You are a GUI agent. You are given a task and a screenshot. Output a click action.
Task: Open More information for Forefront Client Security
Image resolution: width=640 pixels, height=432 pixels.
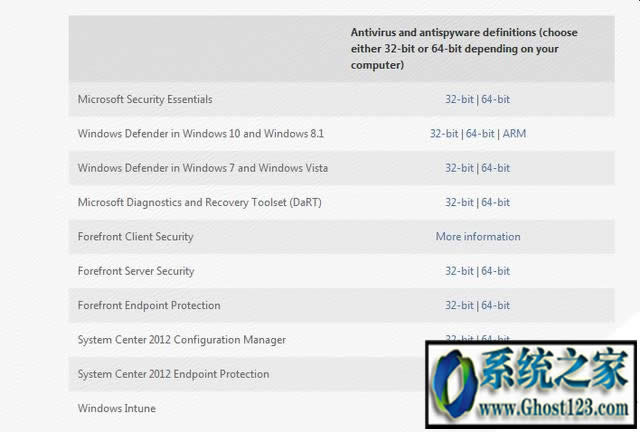[478, 237]
